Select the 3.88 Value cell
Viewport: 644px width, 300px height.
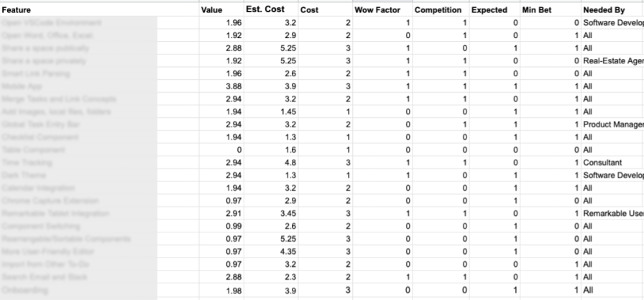(x=221, y=86)
